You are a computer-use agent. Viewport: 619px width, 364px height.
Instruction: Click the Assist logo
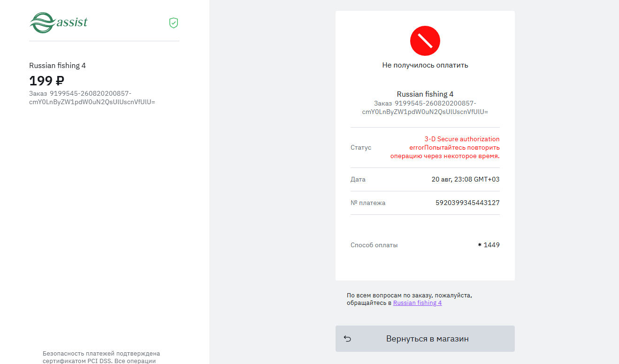pyautogui.click(x=59, y=23)
